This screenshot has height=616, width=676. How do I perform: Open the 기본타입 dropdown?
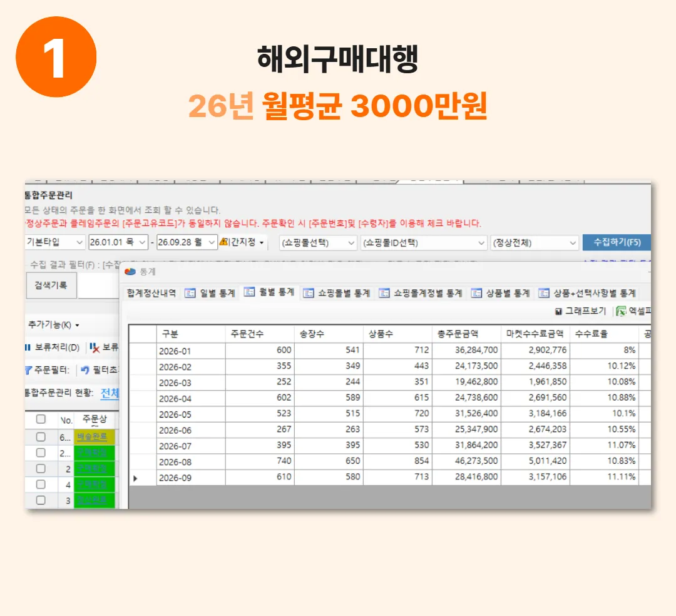point(54,242)
